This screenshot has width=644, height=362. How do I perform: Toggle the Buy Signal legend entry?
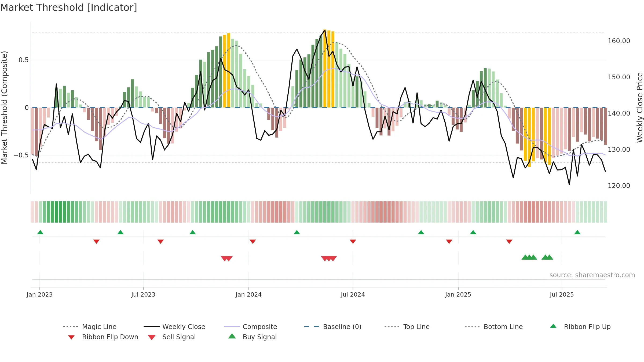tap(252, 337)
